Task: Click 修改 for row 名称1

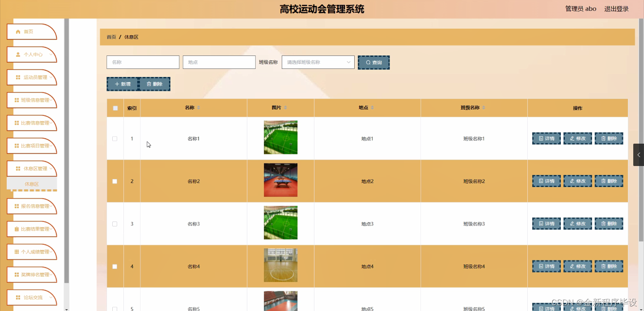Action: tap(577, 139)
